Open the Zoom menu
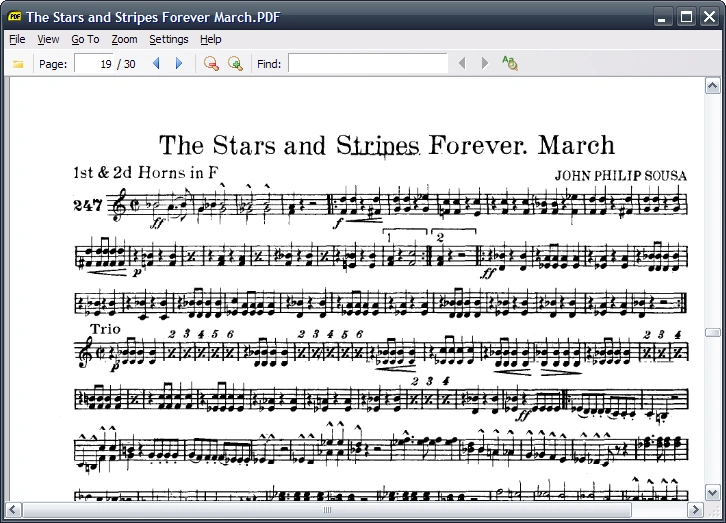Screen dimensions: 726x523 pyautogui.click(x=124, y=39)
